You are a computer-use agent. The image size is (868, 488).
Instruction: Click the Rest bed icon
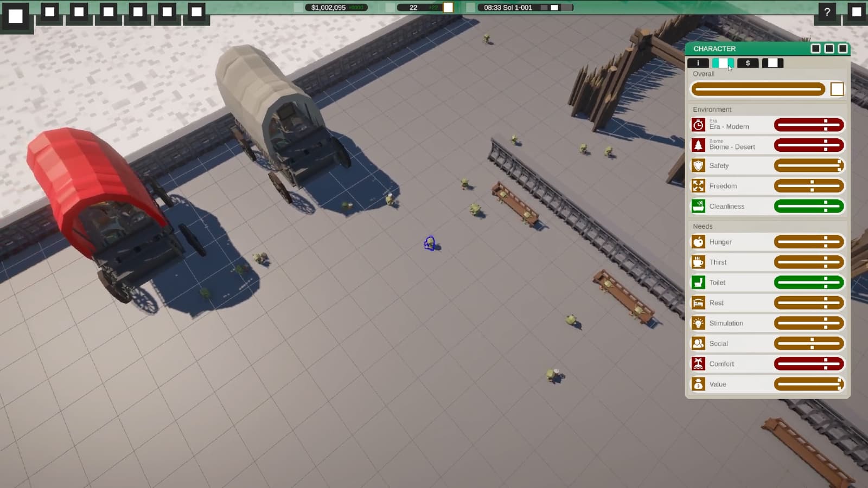698,303
